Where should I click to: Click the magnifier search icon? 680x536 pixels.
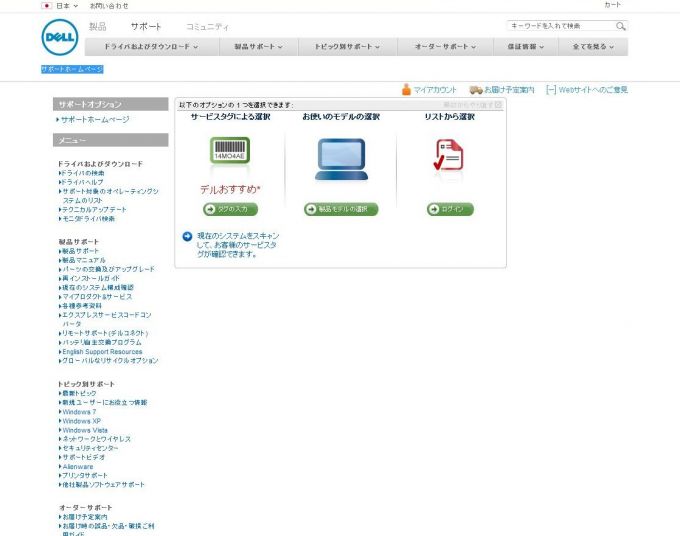(x=621, y=26)
